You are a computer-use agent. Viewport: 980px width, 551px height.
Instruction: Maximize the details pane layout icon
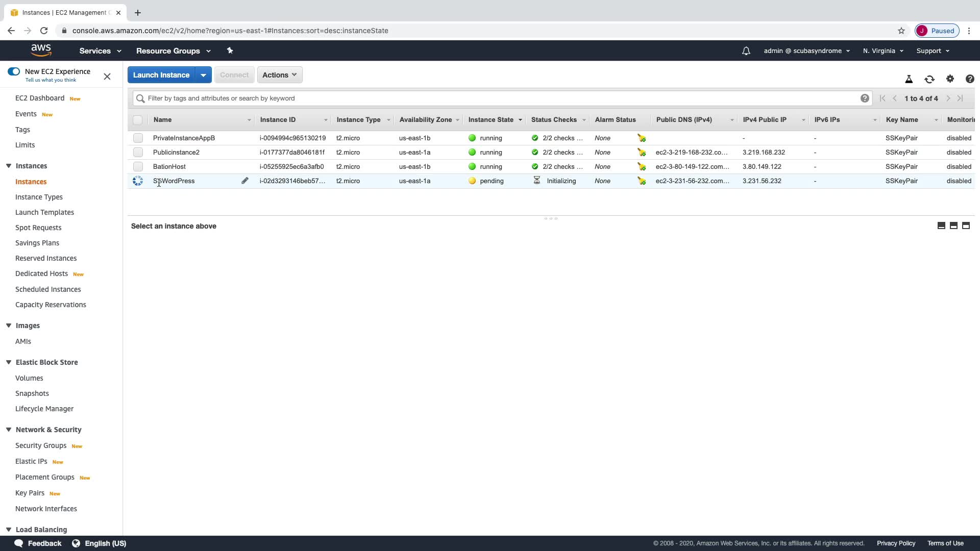[966, 226]
